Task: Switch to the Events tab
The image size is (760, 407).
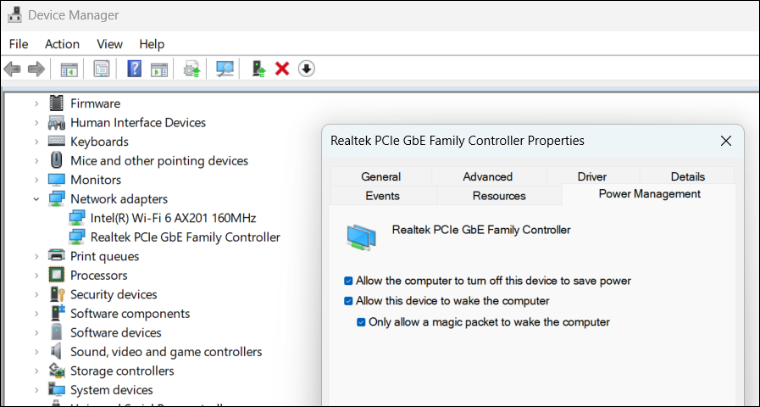Action: (x=382, y=196)
